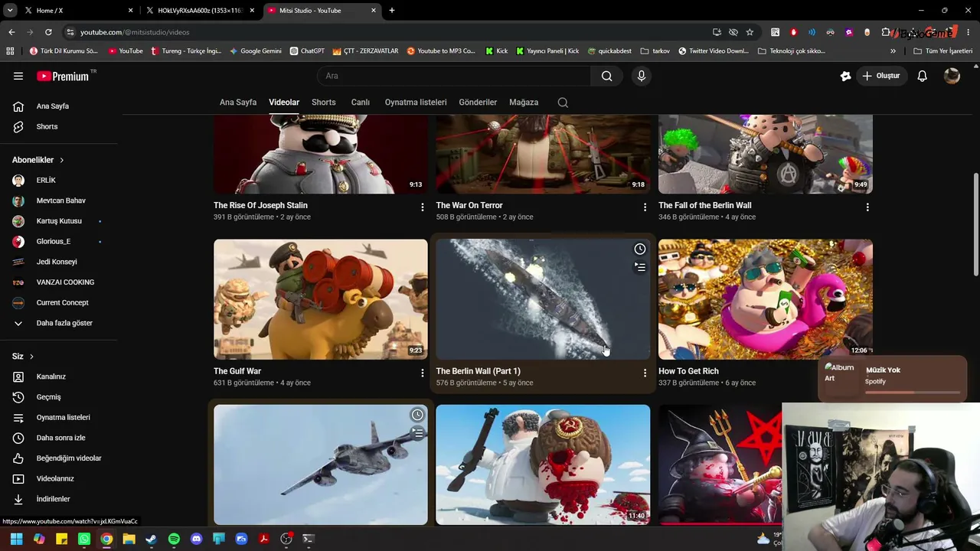Open the How To Get Rich thumbnail

point(766,299)
